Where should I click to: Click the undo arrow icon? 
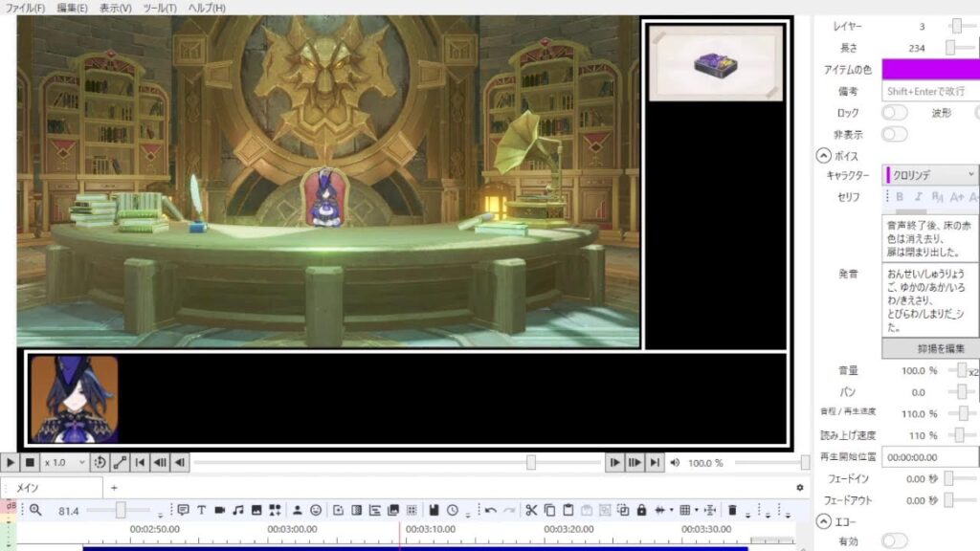point(491,510)
